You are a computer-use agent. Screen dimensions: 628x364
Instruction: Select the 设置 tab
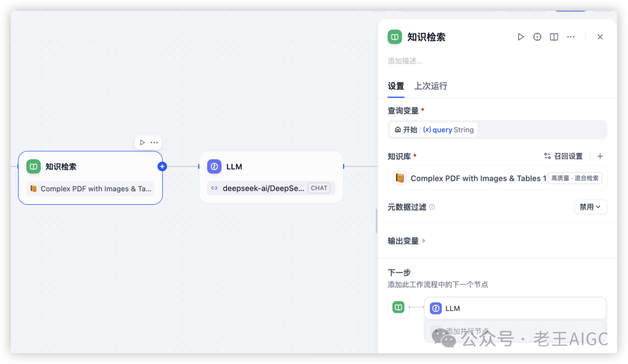(x=396, y=85)
